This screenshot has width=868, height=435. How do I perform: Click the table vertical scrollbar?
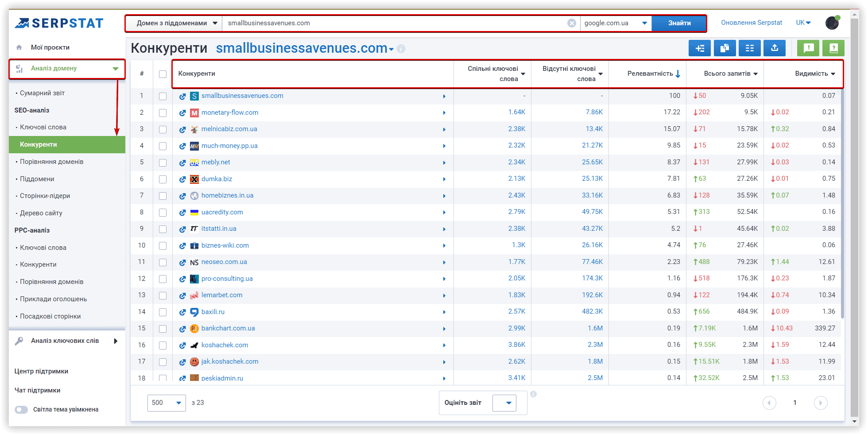tap(842, 204)
